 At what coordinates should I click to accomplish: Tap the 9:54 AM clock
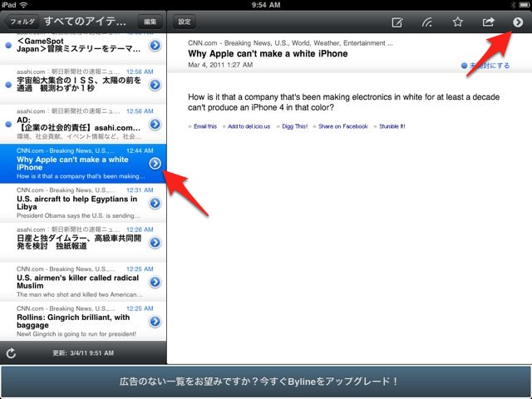tap(266, 5)
